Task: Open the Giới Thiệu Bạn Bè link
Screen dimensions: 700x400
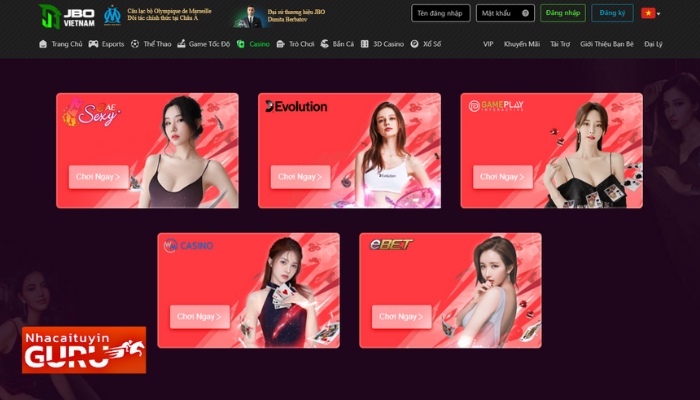Action: pyautogui.click(x=607, y=44)
